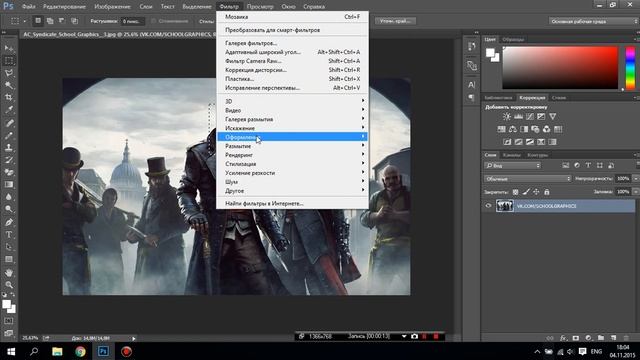
Task: Toggle Quick Mask mode
Action: point(9,321)
